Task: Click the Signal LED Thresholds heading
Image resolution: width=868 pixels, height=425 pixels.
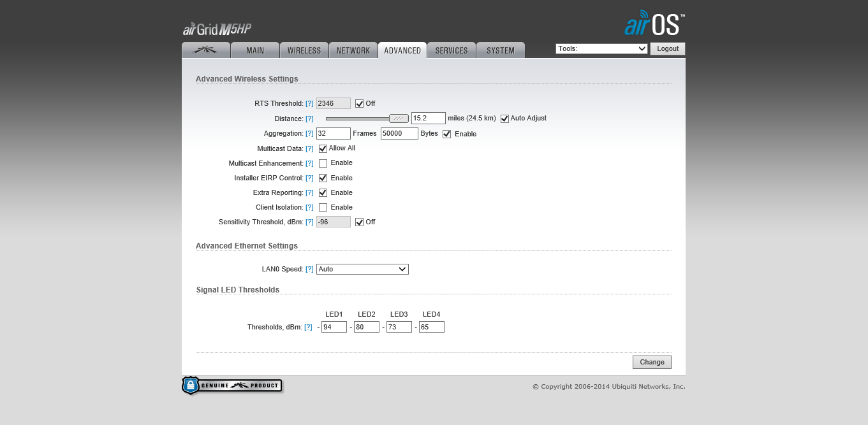Action: (238, 290)
